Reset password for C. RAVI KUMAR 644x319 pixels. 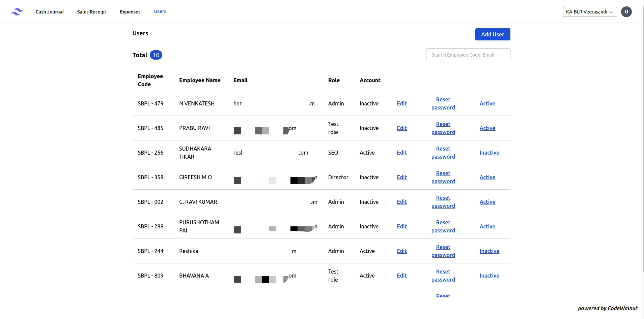443,202
